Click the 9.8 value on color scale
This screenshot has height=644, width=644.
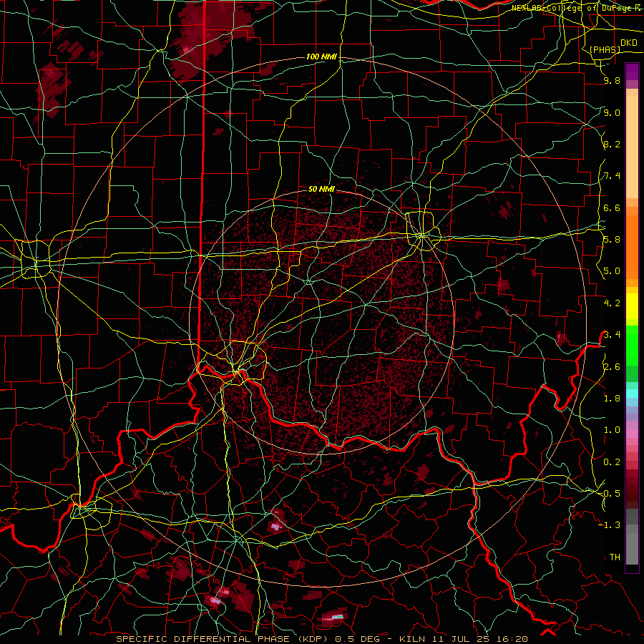click(x=612, y=81)
